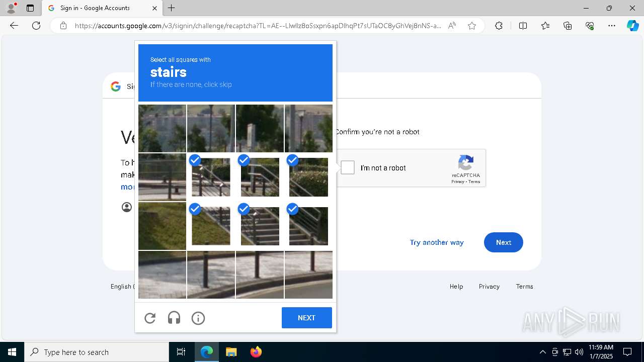Open the Copilot sidebar
Image resolution: width=644 pixels, height=362 pixels.
click(632, 26)
